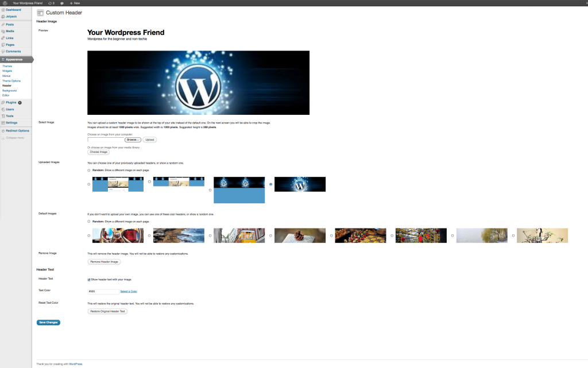Save Changes to the header
This screenshot has height=368, width=588.
tap(48, 323)
